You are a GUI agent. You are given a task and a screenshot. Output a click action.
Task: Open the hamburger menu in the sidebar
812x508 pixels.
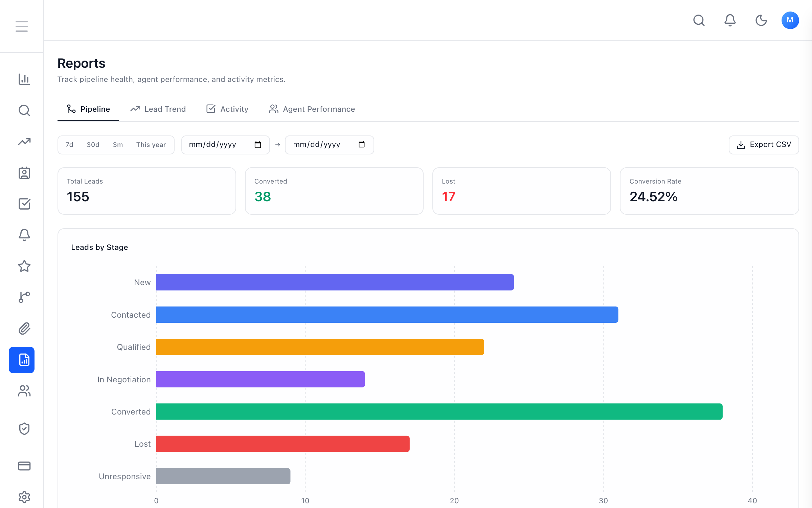22,26
